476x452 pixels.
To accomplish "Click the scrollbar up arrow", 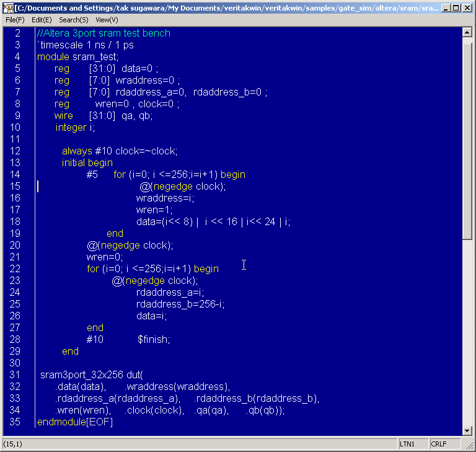I will [468, 33].
